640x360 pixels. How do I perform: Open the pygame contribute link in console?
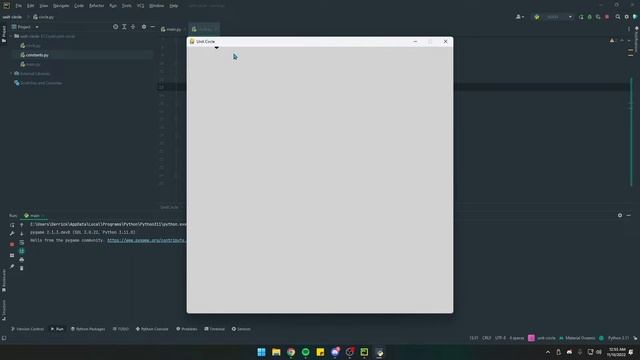coord(146,240)
